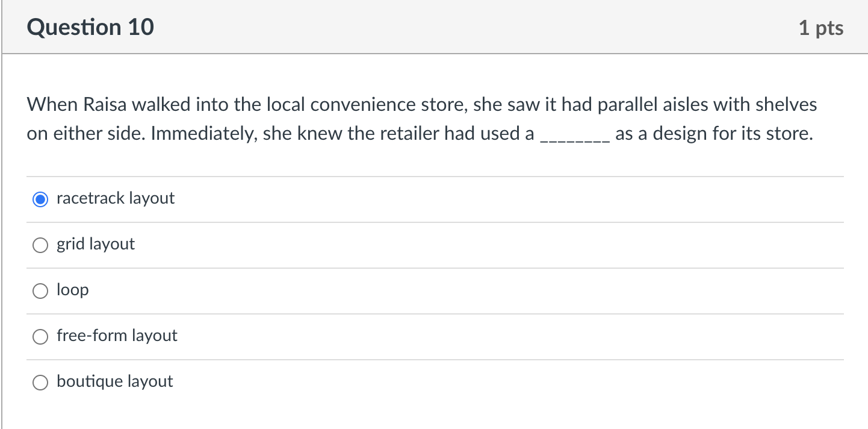Image resolution: width=868 pixels, height=429 pixels.
Task: Click the free-form layout radio circle
Action: pos(40,336)
